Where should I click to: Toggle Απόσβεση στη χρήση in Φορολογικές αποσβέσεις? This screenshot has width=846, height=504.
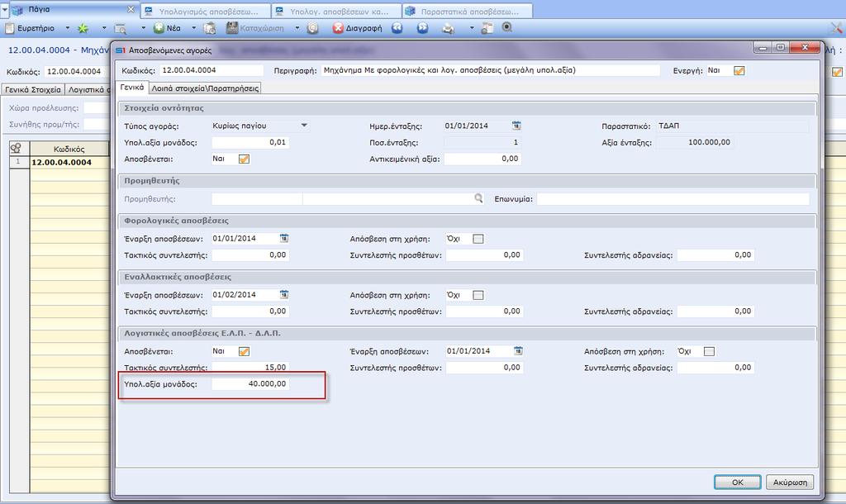(x=478, y=239)
